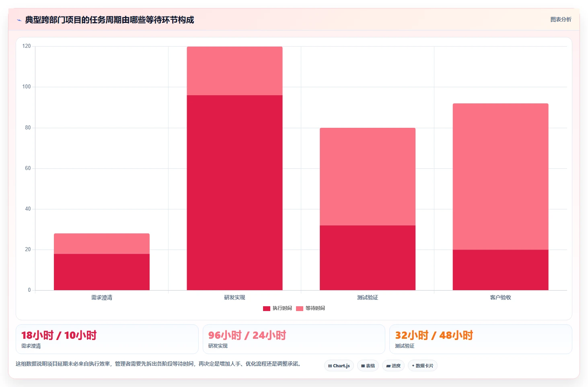Click the y-axis label 20
Screen dimensions: 588x387
(x=28, y=250)
